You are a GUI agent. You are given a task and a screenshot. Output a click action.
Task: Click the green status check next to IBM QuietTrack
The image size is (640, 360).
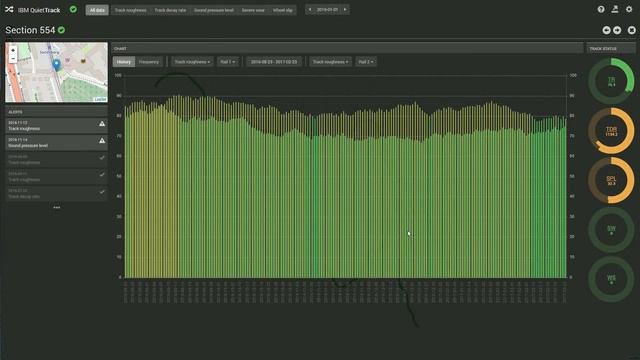(x=73, y=9)
